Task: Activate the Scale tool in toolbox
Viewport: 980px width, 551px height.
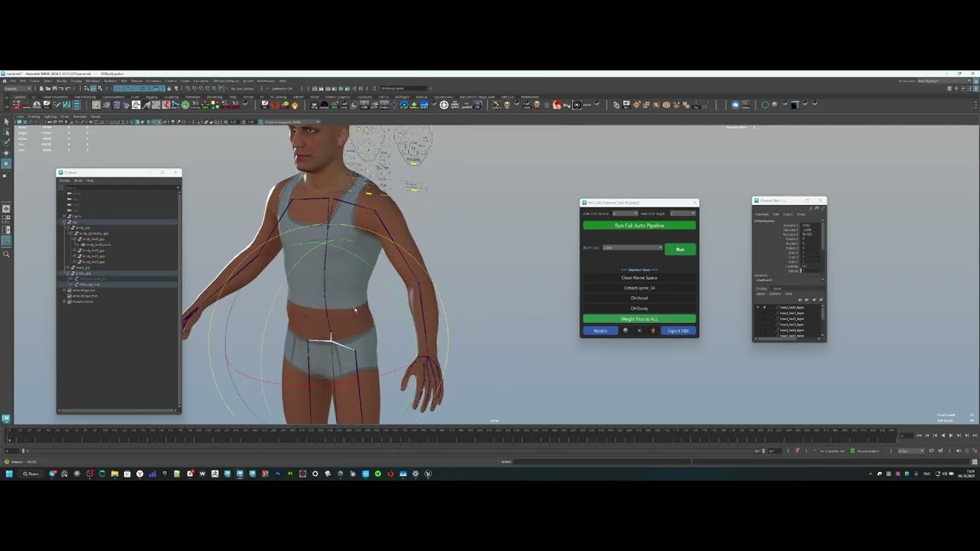Action: point(6,175)
